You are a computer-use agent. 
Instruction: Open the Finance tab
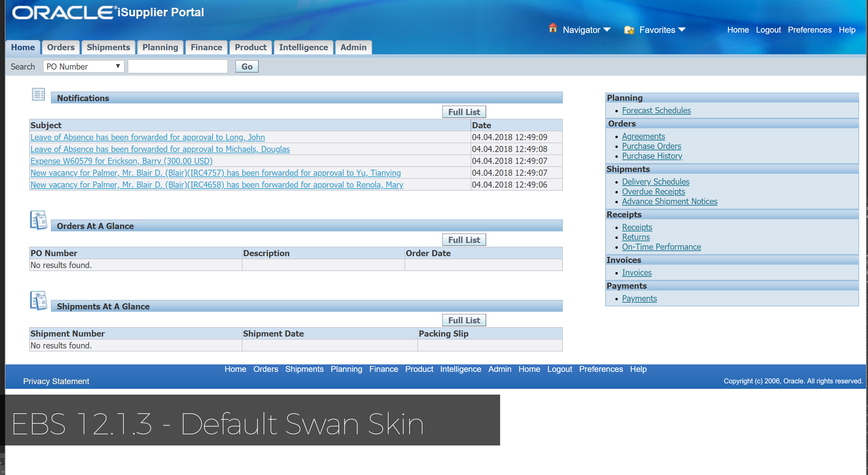pyautogui.click(x=206, y=47)
